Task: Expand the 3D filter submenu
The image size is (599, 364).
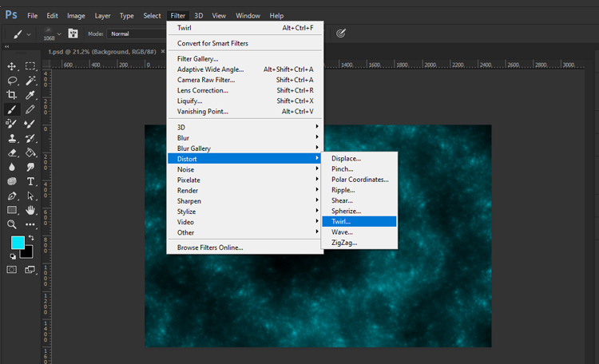Action: [244, 127]
